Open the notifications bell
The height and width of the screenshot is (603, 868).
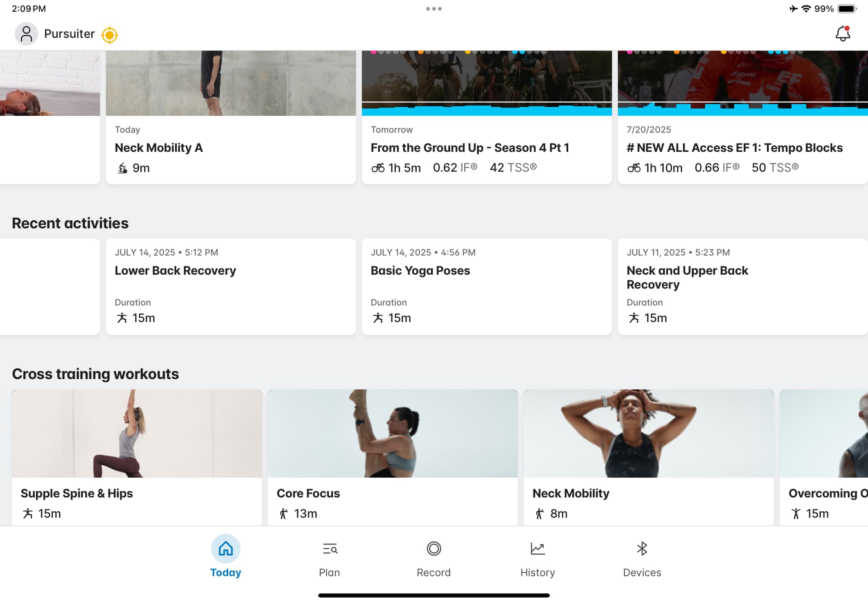click(x=842, y=34)
